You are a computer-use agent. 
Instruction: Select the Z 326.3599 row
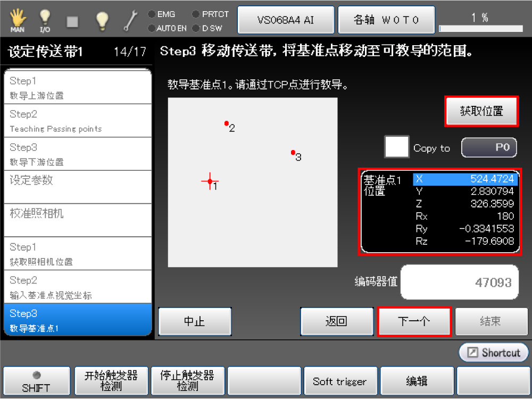click(x=465, y=204)
